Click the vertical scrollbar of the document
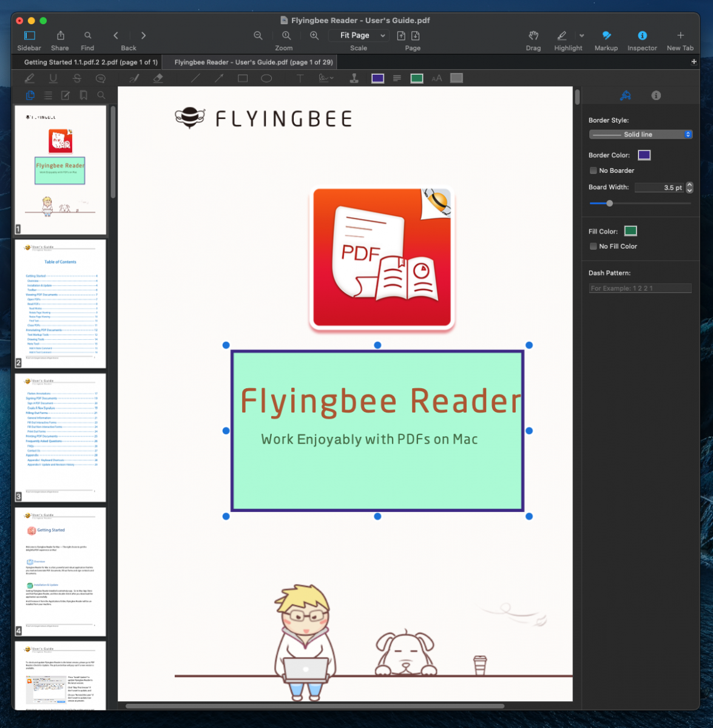 (x=577, y=97)
